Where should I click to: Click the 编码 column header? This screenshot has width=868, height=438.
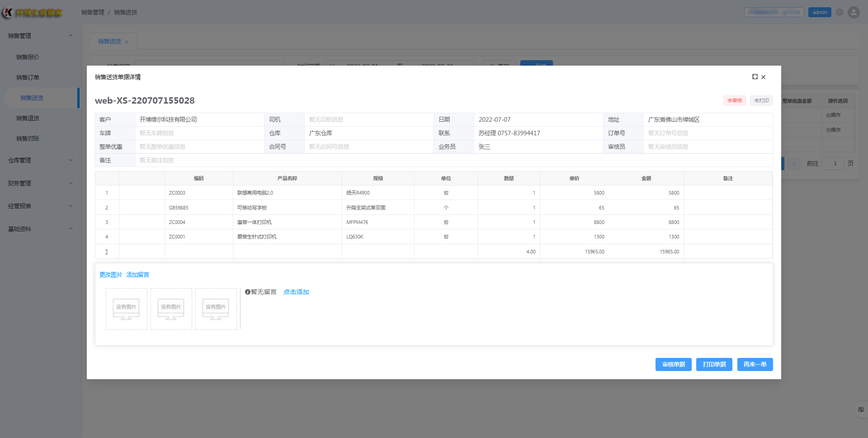198,178
